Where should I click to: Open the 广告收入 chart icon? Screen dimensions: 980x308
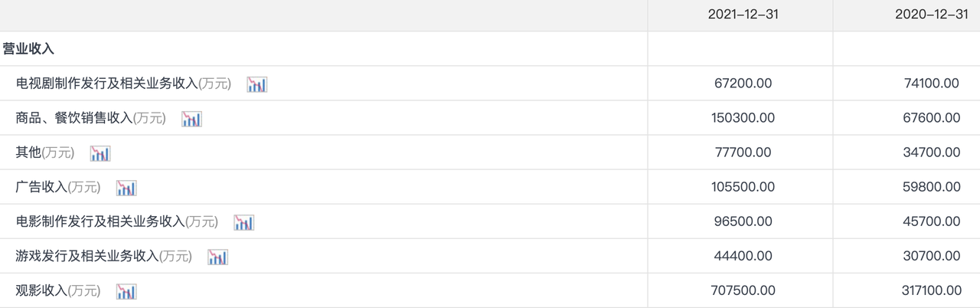126,188
